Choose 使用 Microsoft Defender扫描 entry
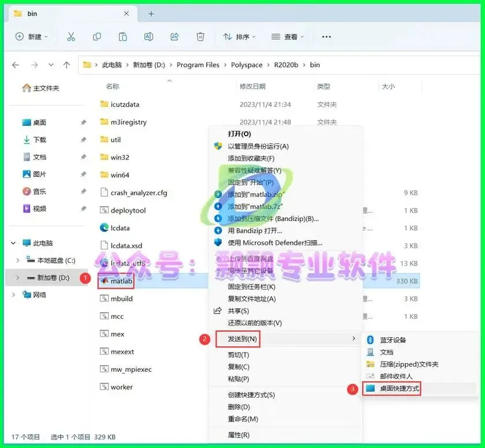 tap(275, 242)
